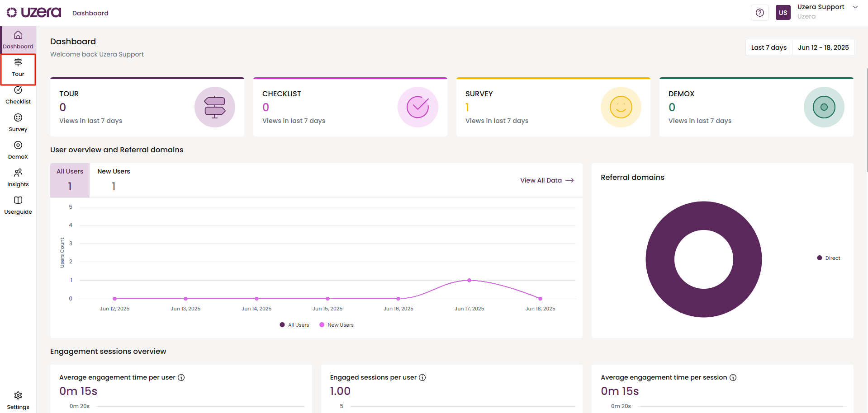The width and height of the screenshot is (868, 413).
Task: Click the Uzera logo
Action: [x=34, y=13]
